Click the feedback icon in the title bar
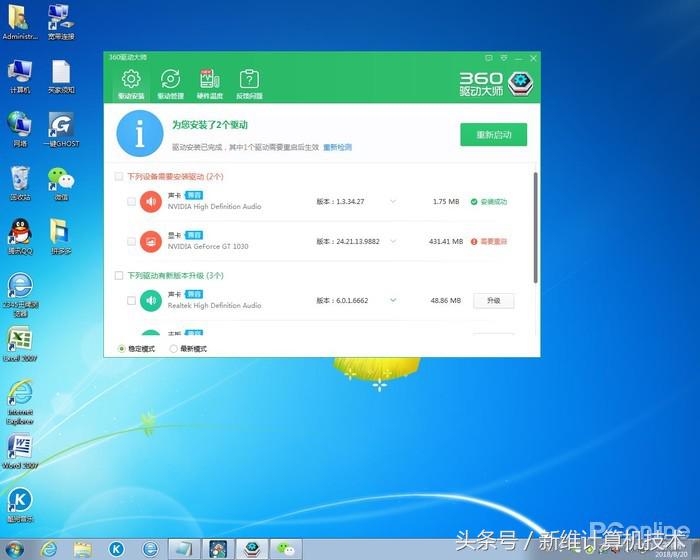 click(489, 58)
